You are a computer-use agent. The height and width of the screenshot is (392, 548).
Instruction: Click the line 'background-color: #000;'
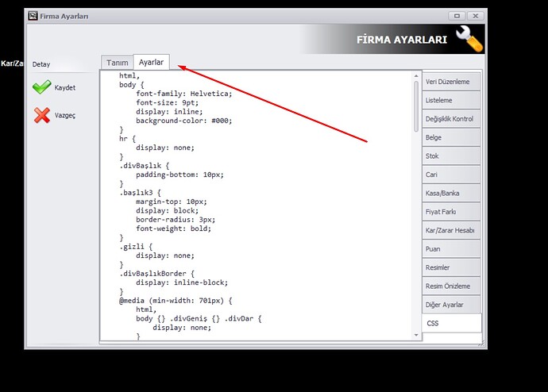coord(183,121)
